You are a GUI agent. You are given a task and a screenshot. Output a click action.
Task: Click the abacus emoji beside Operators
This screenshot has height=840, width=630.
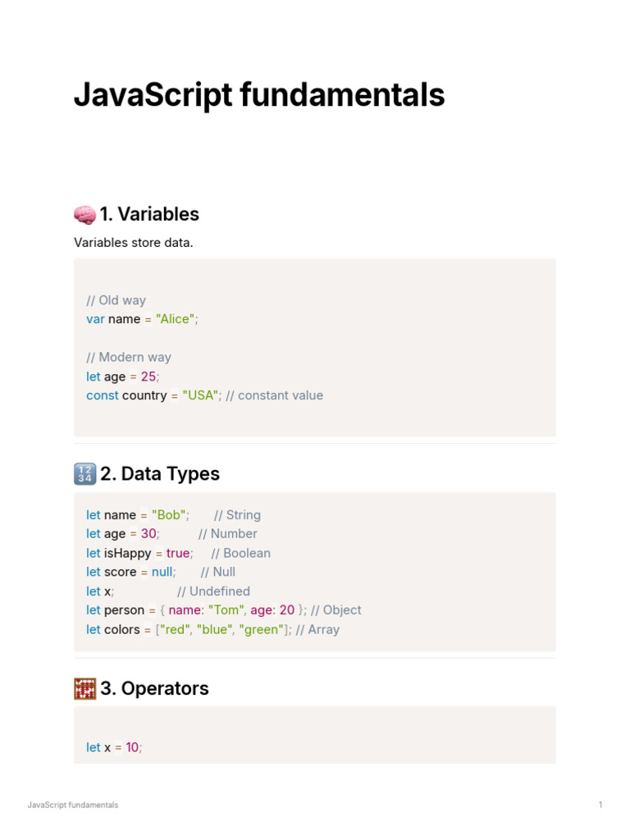point(84,688)
